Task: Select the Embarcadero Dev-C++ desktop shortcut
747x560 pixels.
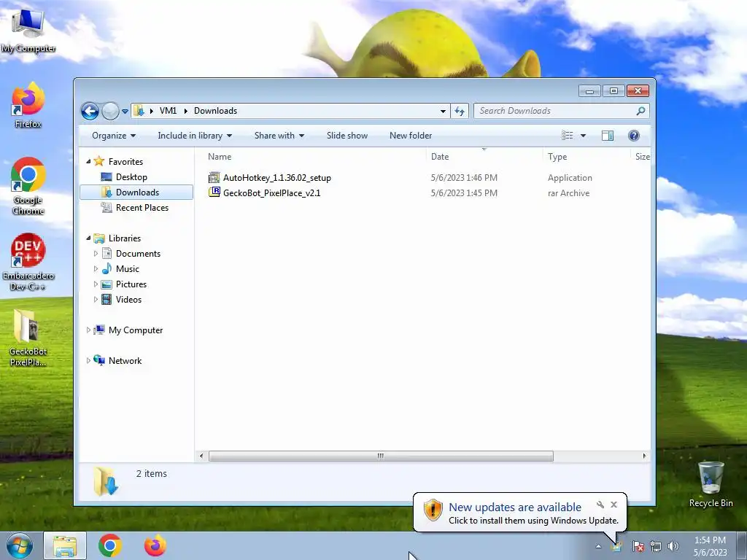Action: [x=28, y=262]
